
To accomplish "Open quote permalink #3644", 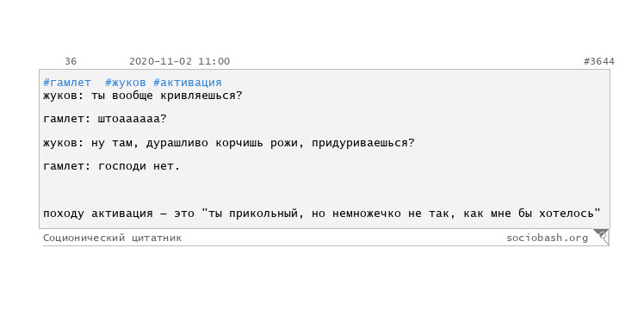I will [x=599, y=62].
